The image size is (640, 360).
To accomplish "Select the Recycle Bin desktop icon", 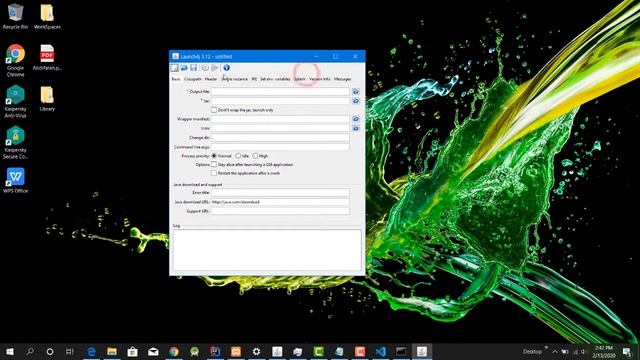I will click(16, 17).
